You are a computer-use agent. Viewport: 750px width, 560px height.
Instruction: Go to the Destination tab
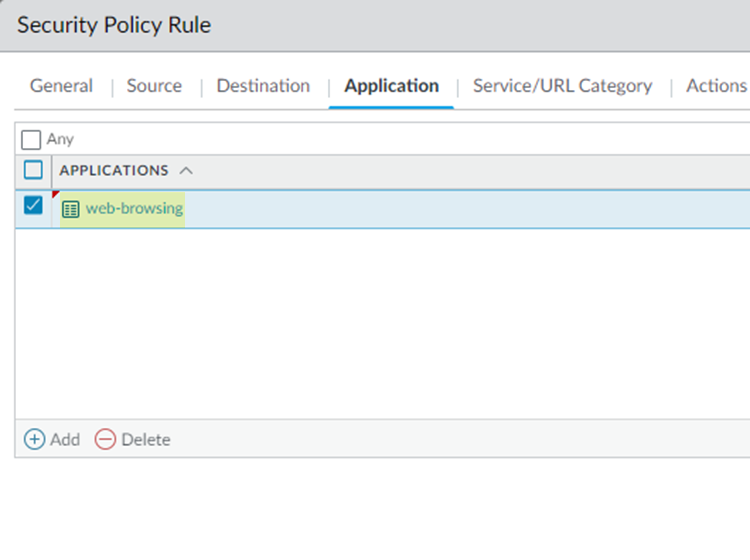tap(263, 86)
